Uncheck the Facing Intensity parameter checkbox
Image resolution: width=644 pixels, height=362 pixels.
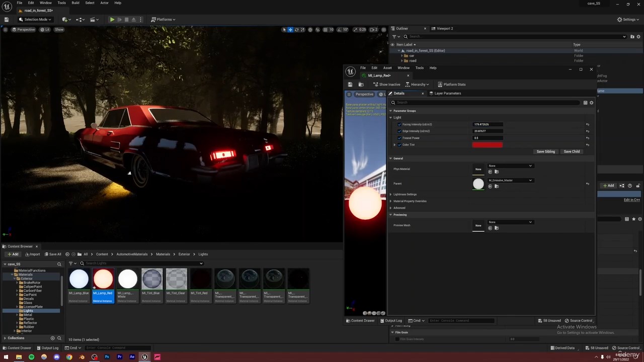[x=399, y=125]
